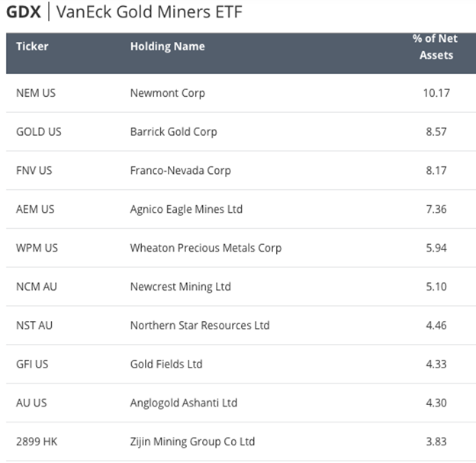Select the GOLD US ticker
This screenshot has height=463, width=476.
pyautogui.click(x=39, y=132)
